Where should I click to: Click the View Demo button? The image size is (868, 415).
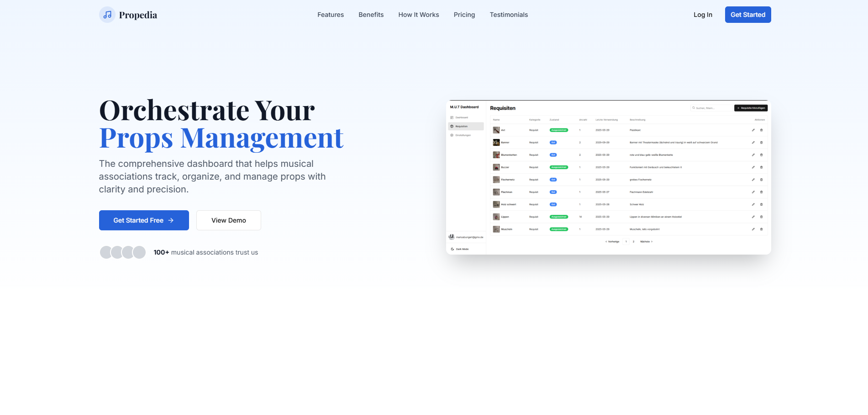(229, 220)
